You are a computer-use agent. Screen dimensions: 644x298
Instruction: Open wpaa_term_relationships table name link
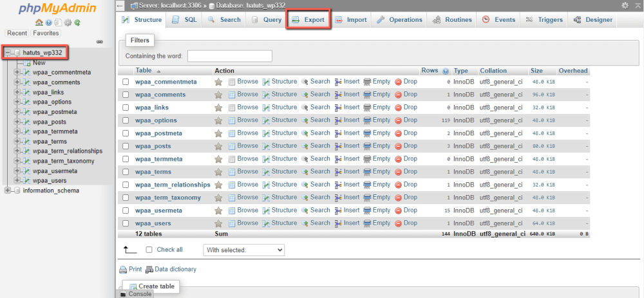point(173,185)
